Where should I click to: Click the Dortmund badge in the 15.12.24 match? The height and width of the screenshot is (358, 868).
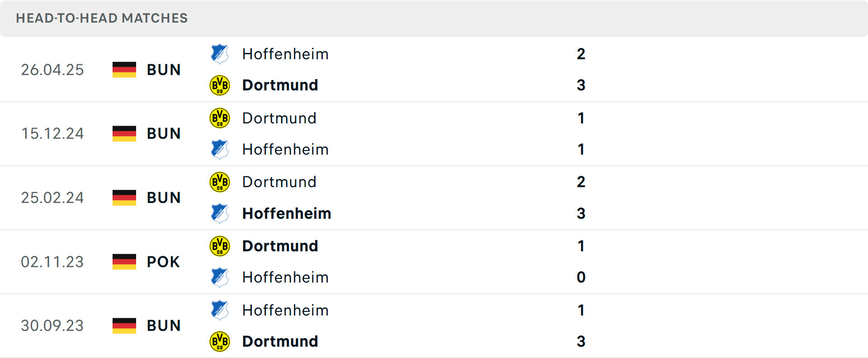[220, 118]
